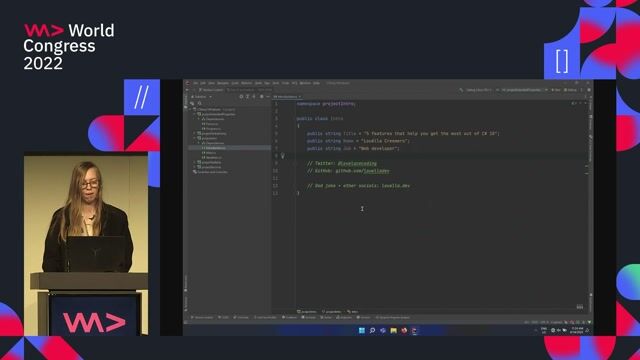This screenshot has height=360, width=640.
Task: Open the run configuration selector dropdown
Action: tap(525, 90)
